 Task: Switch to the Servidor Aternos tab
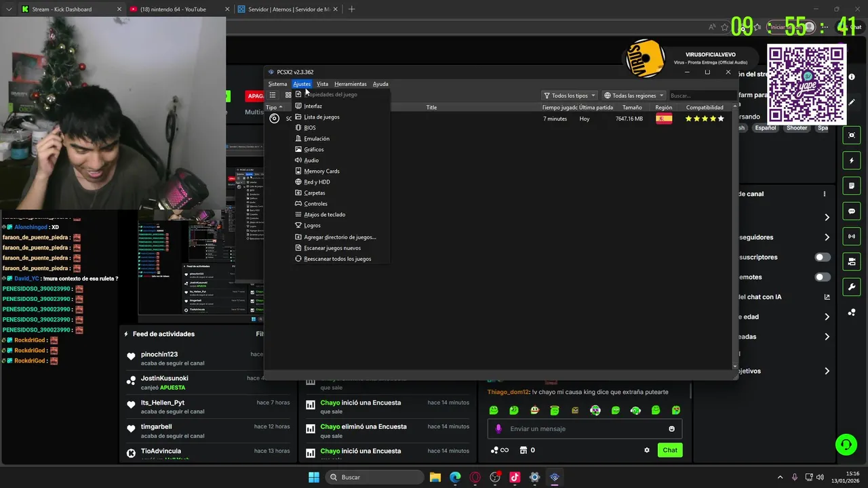[288, 9]
